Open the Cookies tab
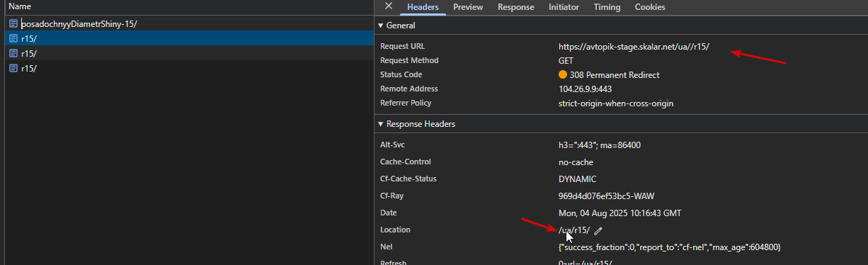 click(x=649, y=7)
